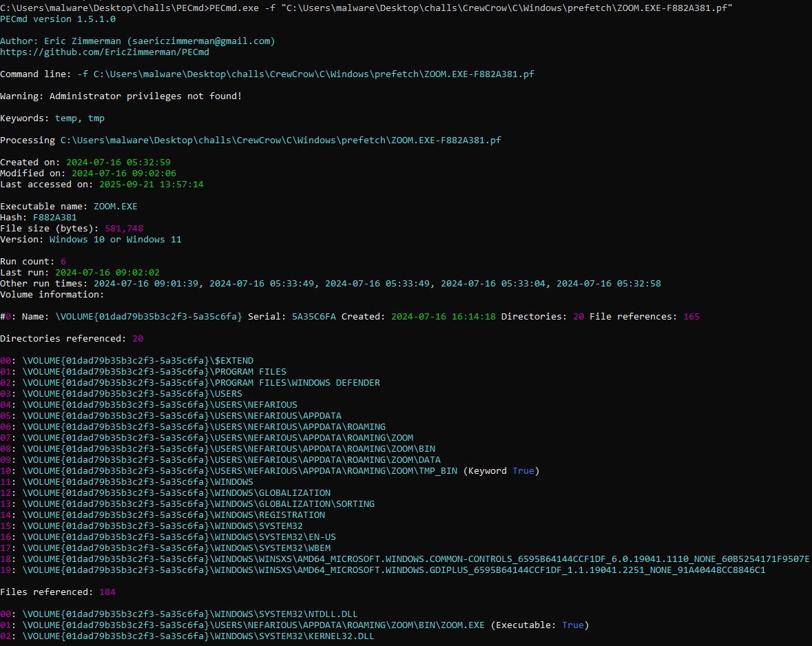The image size is (812, 646).
Task: Click other run time 2024-07-16 05:33:04
Action: pos(493,283)
